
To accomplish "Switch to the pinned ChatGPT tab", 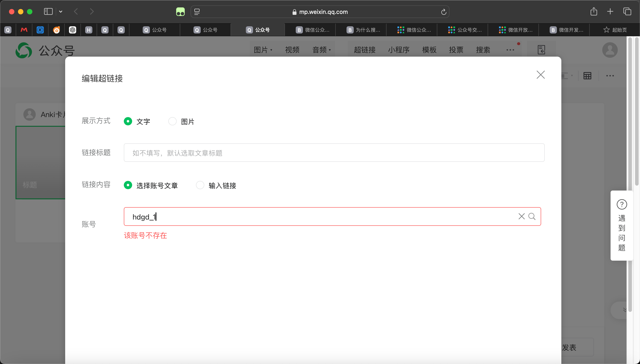I will point(73,30).
